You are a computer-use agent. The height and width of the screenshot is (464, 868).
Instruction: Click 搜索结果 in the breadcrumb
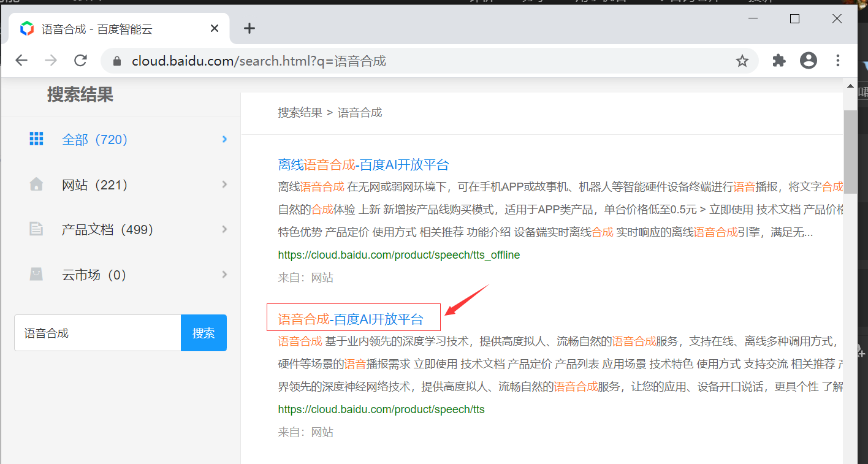[x=300, y=113]
